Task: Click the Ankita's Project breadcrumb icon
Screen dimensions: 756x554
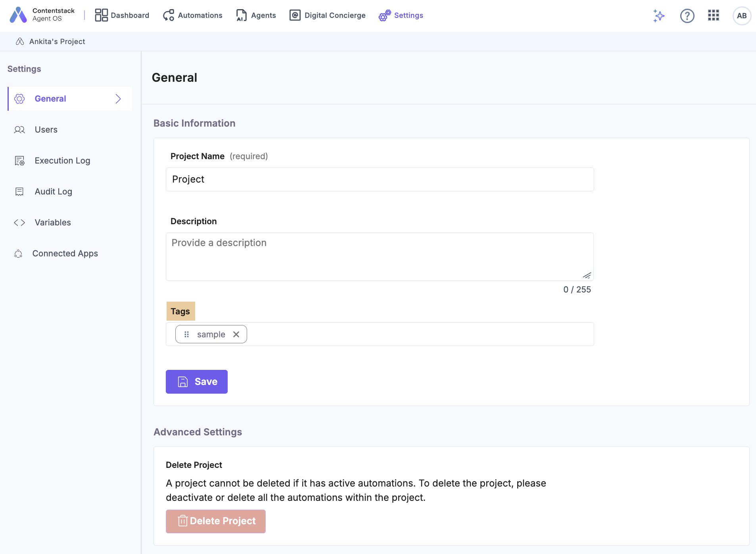Action: click(20, 42)
